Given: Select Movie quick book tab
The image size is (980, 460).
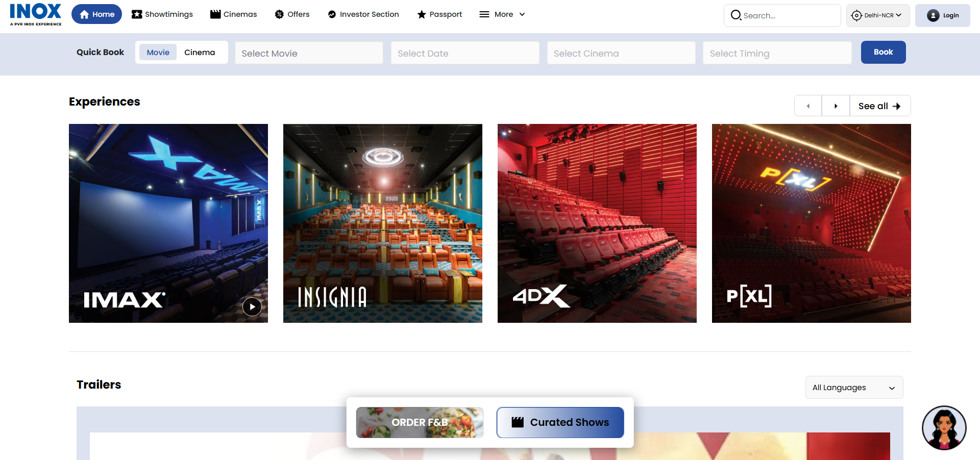Looking at the screenshot, I should click(x=158, y=52).
